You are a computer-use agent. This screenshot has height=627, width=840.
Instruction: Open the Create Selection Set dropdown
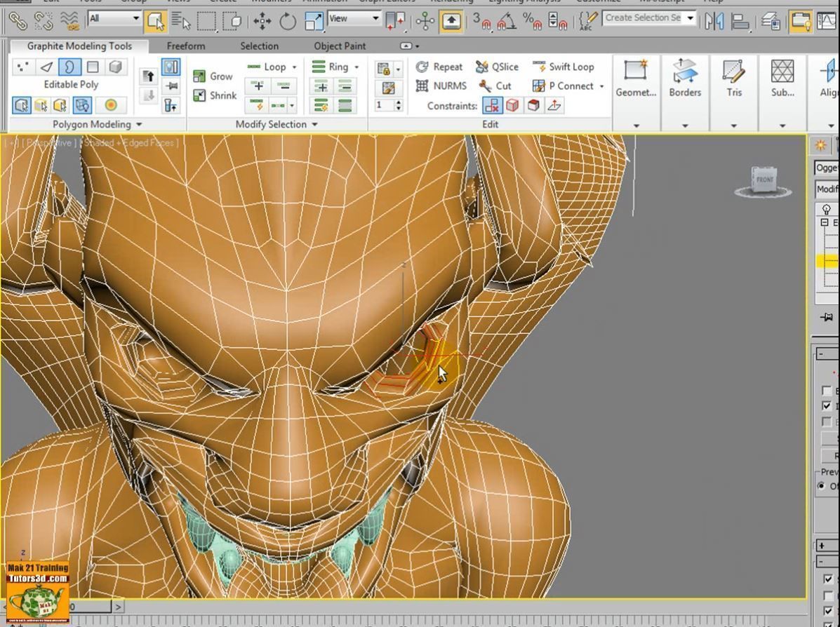pyautogui.click(x=690, y=18)
